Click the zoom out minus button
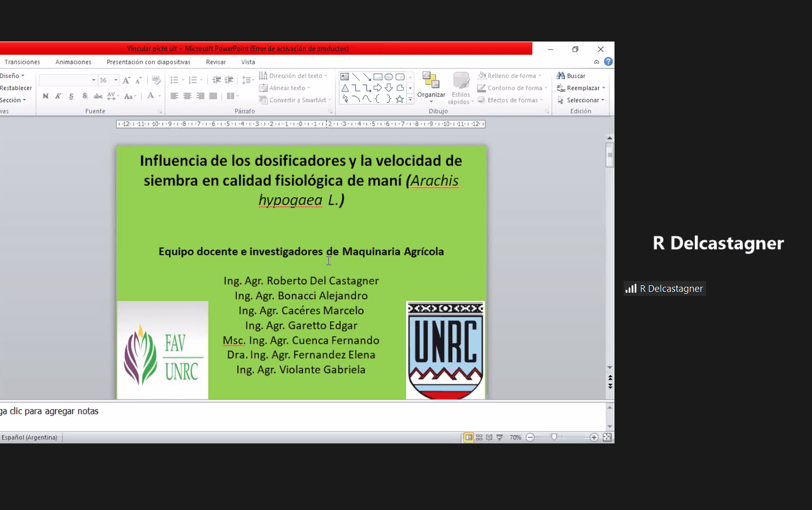 [x=530, y=437]
